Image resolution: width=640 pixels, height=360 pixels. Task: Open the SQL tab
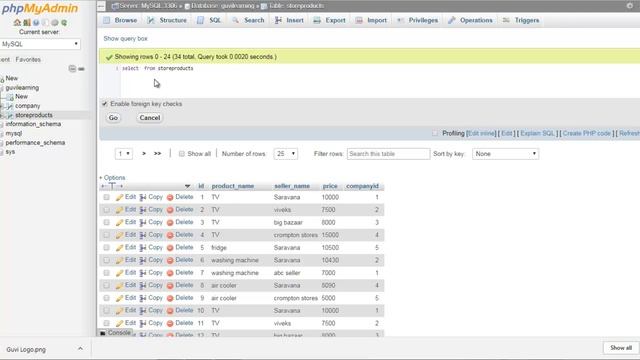pos(209,20)
